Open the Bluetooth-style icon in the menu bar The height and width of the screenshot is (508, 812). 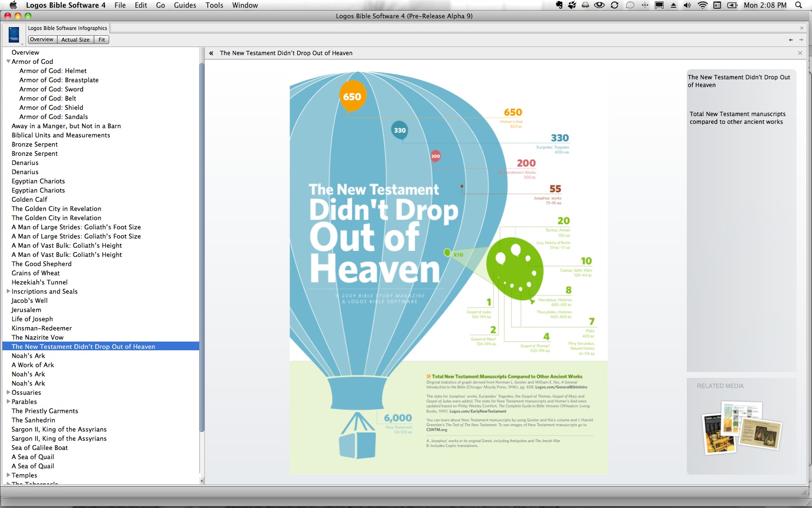coord(645,5)
